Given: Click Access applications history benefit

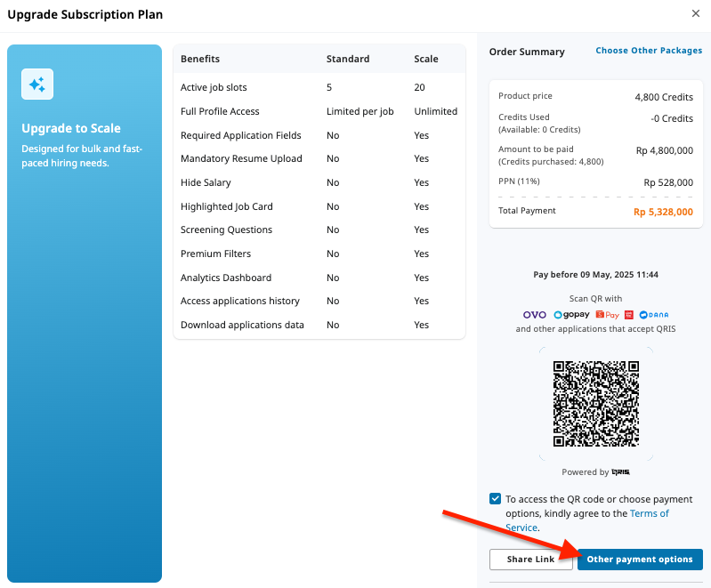Looking at the screenshot, I should point(240,301).
